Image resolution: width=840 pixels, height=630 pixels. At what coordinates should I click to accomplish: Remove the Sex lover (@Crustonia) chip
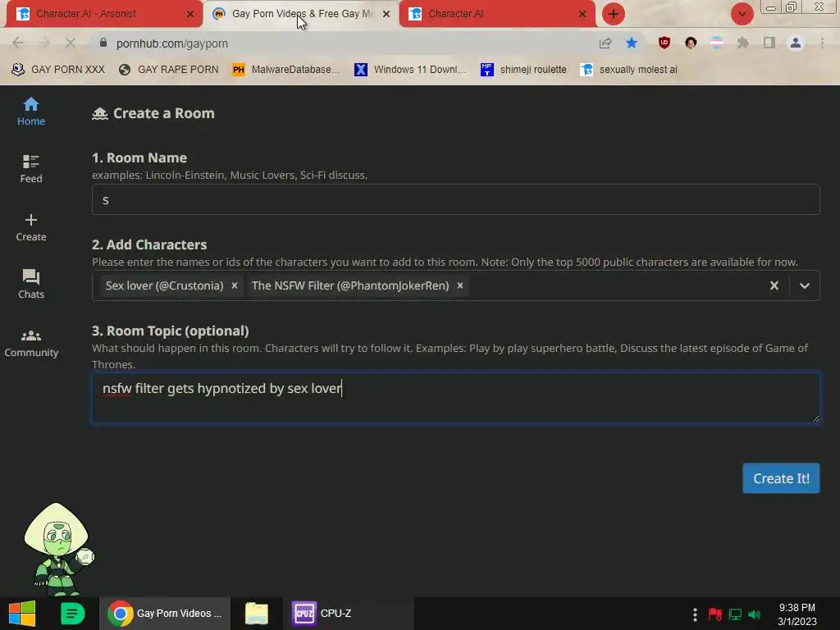click(234, 285)
